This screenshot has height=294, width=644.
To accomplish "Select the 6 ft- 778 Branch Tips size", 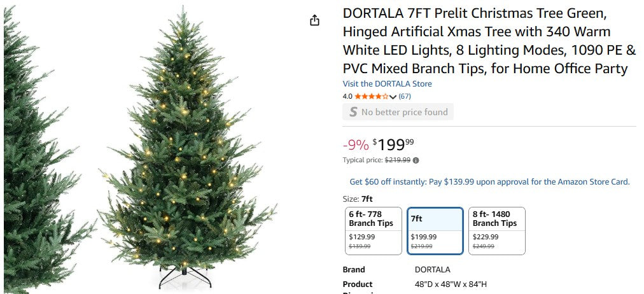I will tap(374, 230).
